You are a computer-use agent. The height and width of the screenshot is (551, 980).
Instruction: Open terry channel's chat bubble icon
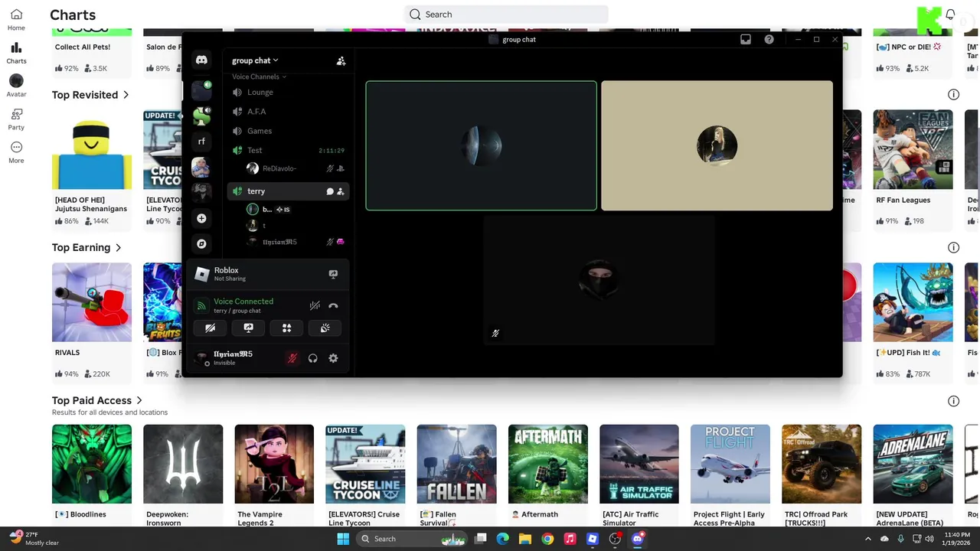click(330, 191)
